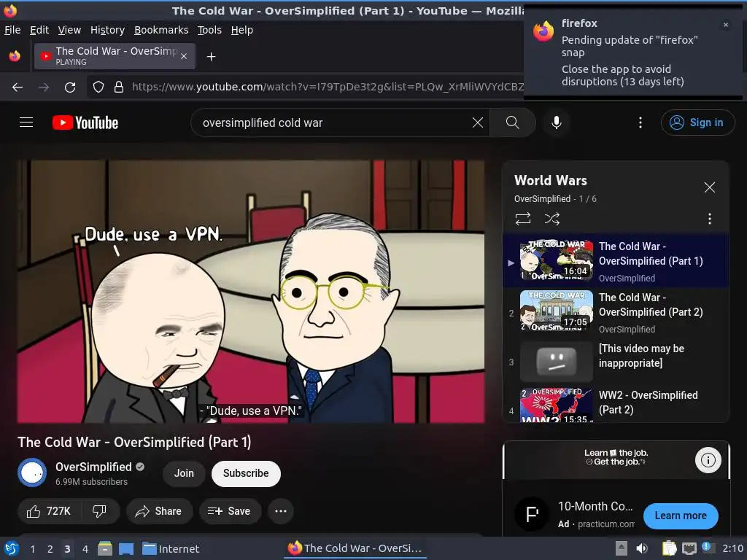Screen dimensions: 747x560
Task: Play The Cold War Part 2 thumbnail
Action: (x=557, y=311)
